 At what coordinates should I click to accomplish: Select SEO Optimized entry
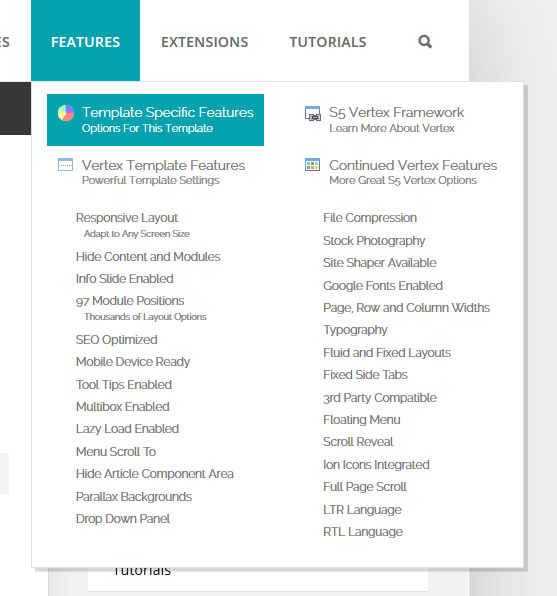(117, 339)
